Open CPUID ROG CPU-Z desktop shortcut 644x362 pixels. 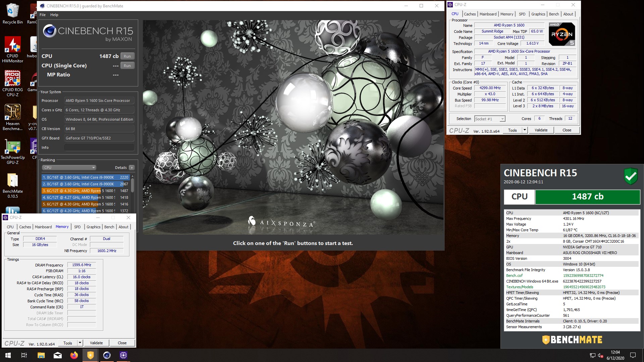pyautogui.click(x=12, y=83)
